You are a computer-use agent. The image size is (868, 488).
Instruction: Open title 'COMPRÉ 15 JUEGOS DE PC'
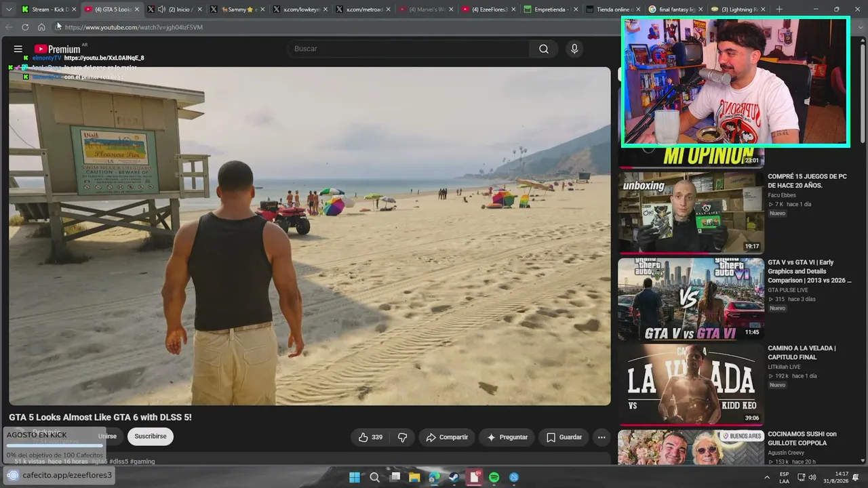808,181
